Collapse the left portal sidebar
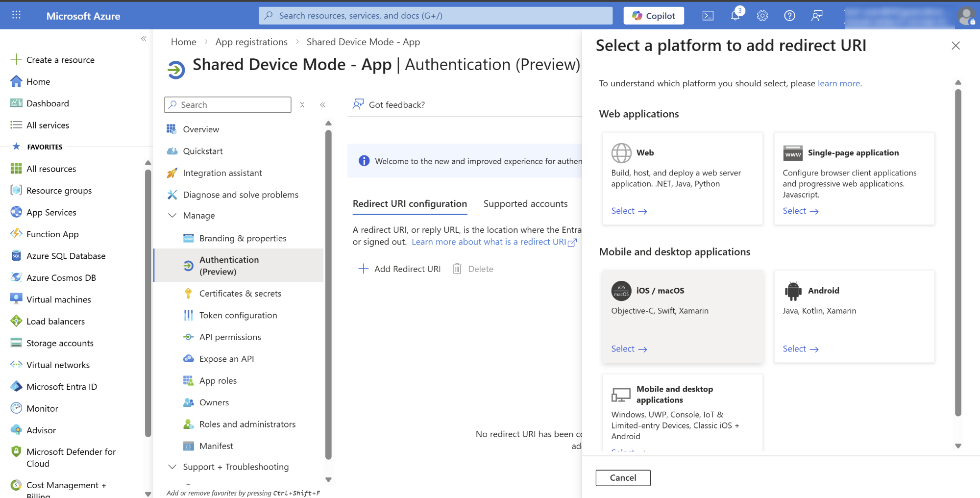980x498 pixels. pyautogui.click(x=144, y=39)
